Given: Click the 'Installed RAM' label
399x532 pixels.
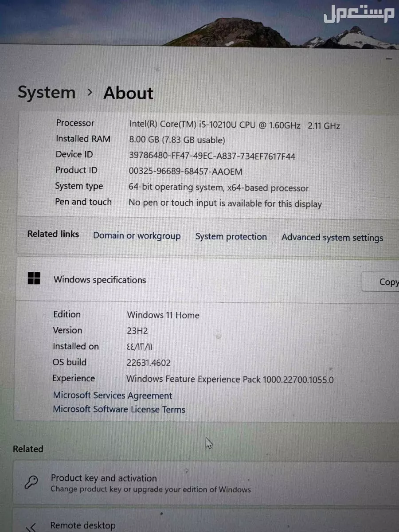Looking at the screenshot, I should point(83,139).
